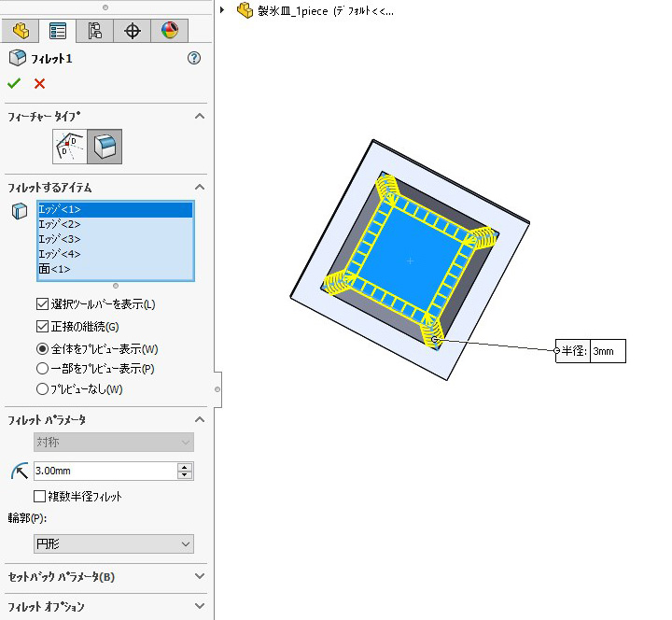Select the fillet feature type icon

105,147
